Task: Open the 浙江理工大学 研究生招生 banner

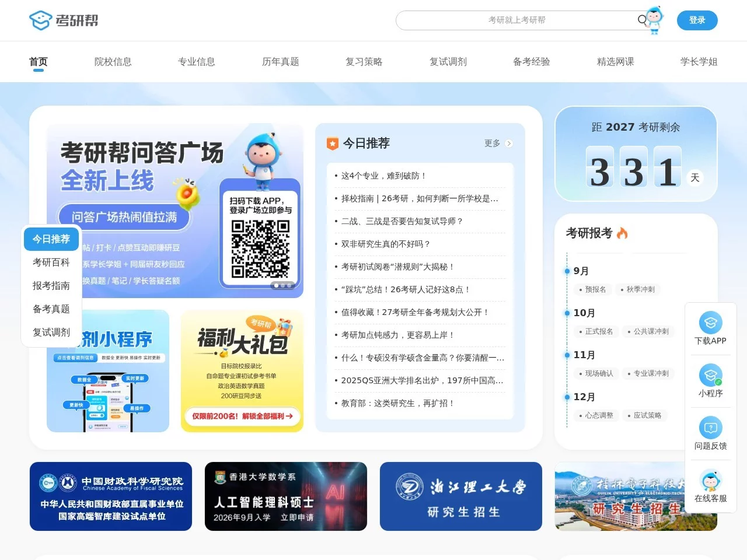Action: [x=461, y=496]
